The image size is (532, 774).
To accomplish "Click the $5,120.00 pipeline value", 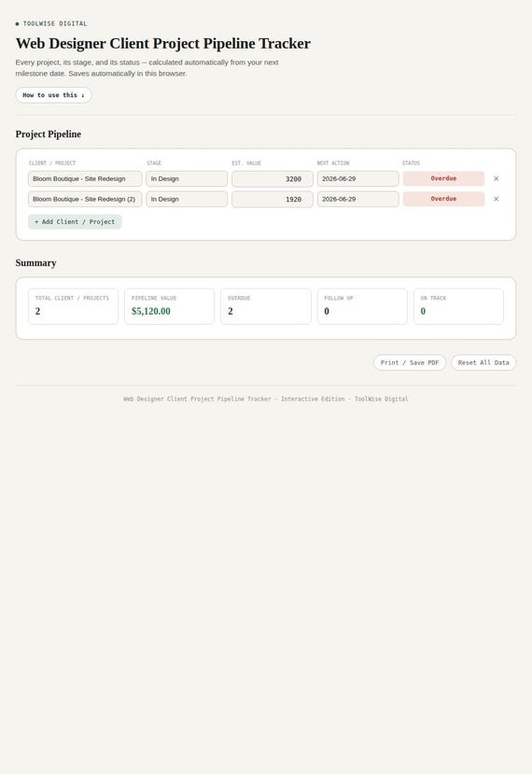I will [151, 311].
